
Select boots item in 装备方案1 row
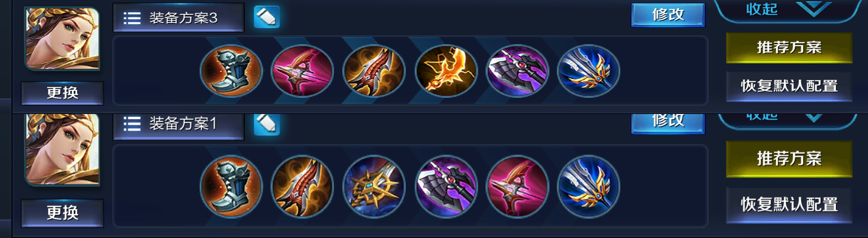click(231, 186)
